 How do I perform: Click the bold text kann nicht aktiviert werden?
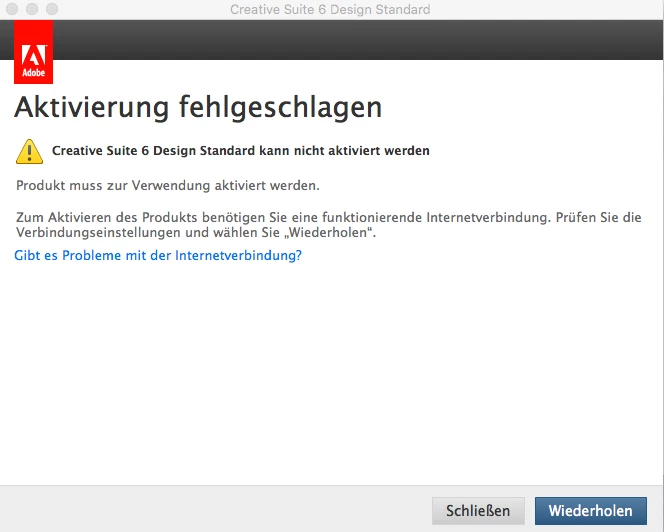[344, 151]
